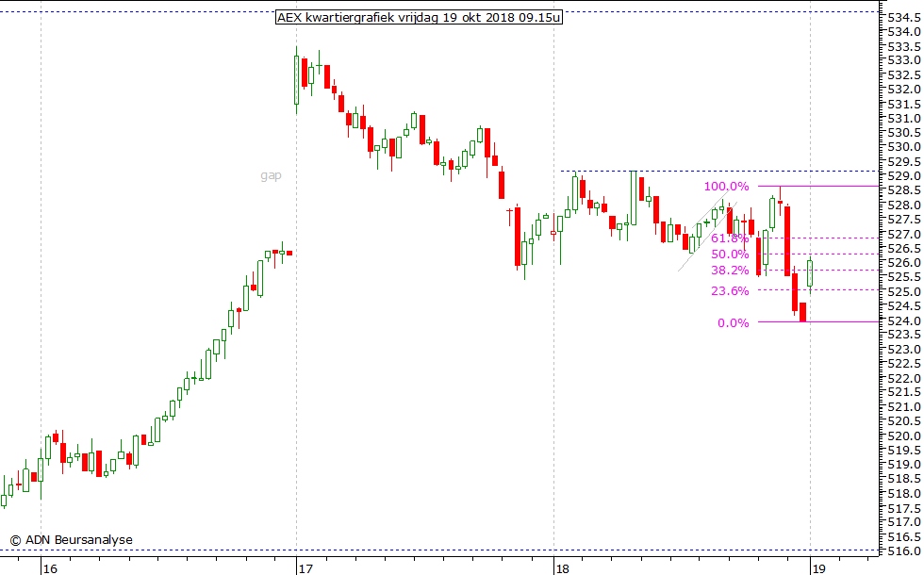Click the '50.0%' Fibonacci label
This screenshot has width=924, height=575.
point(730,255)
